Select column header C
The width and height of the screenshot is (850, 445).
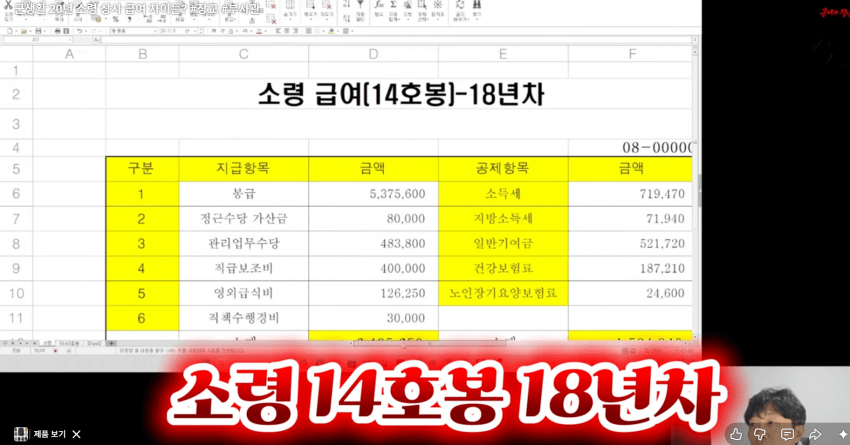pos(243,54)
